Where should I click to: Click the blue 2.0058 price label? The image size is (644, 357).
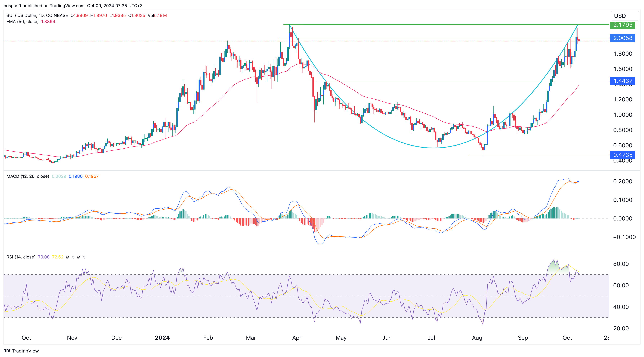(622, 38)
